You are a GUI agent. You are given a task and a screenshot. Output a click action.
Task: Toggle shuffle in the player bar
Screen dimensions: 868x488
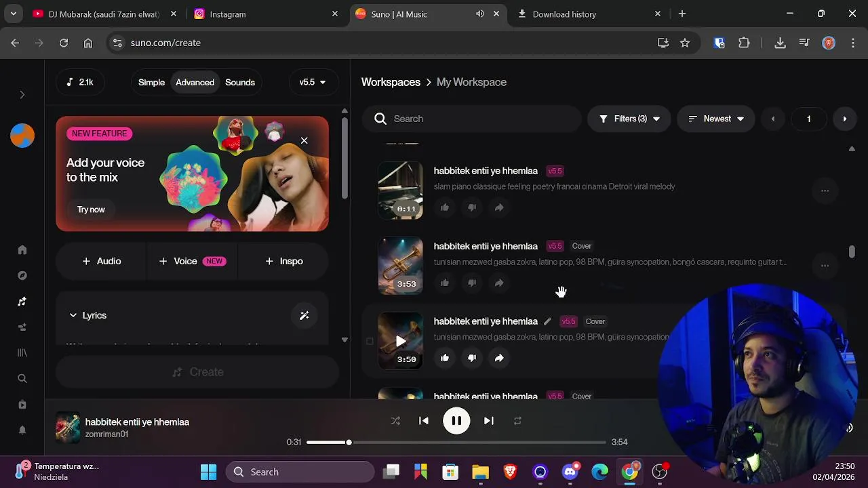(395, 421)
